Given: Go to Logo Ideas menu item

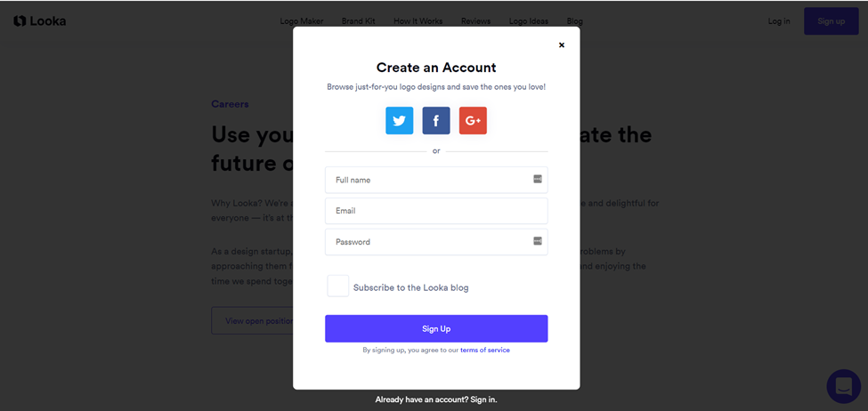Looking at the screenshot, I should point(529,21).
